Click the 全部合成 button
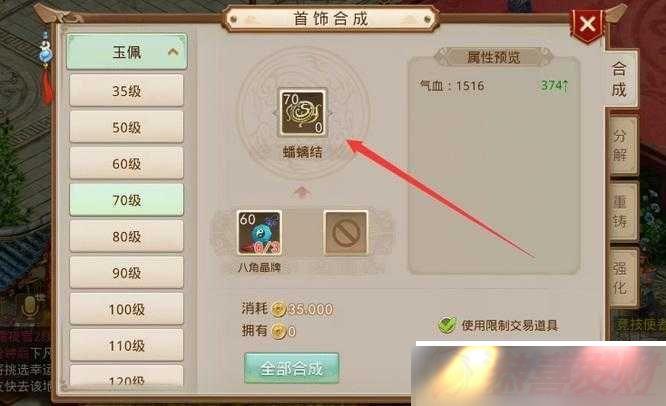This screenshot has width=666, height=406. (x=291, y=368)
